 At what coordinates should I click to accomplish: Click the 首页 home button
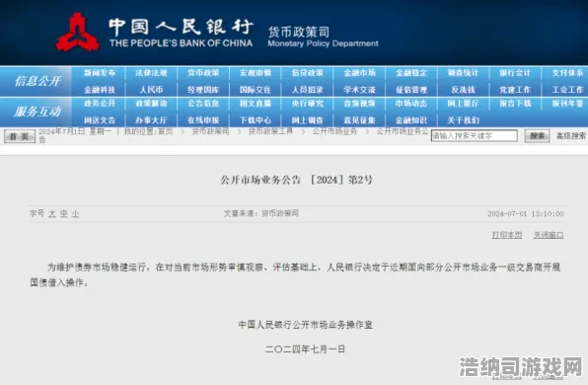click(x=20, y=136)
